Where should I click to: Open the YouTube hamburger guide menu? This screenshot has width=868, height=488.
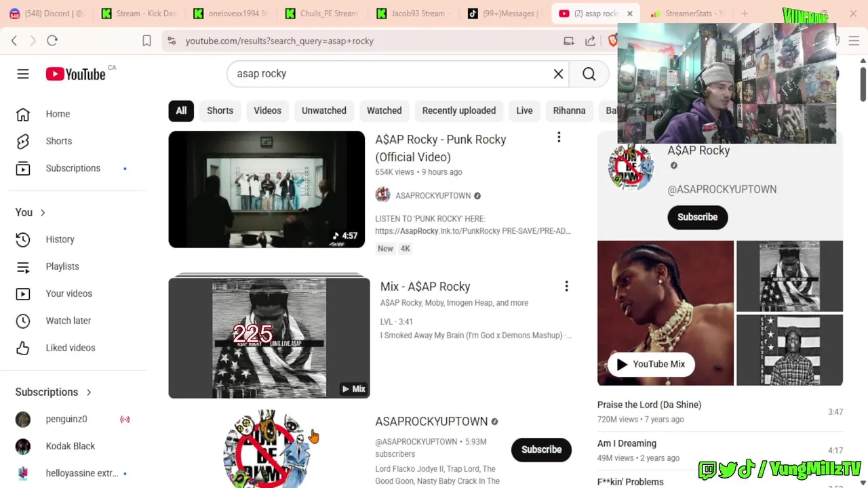23,74
